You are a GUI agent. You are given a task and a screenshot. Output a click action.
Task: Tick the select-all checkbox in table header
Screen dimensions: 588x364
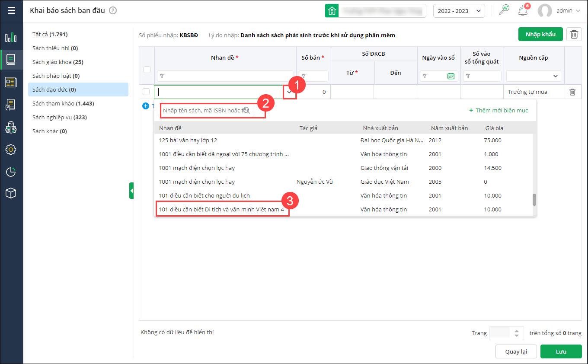(x=147, y=70)
